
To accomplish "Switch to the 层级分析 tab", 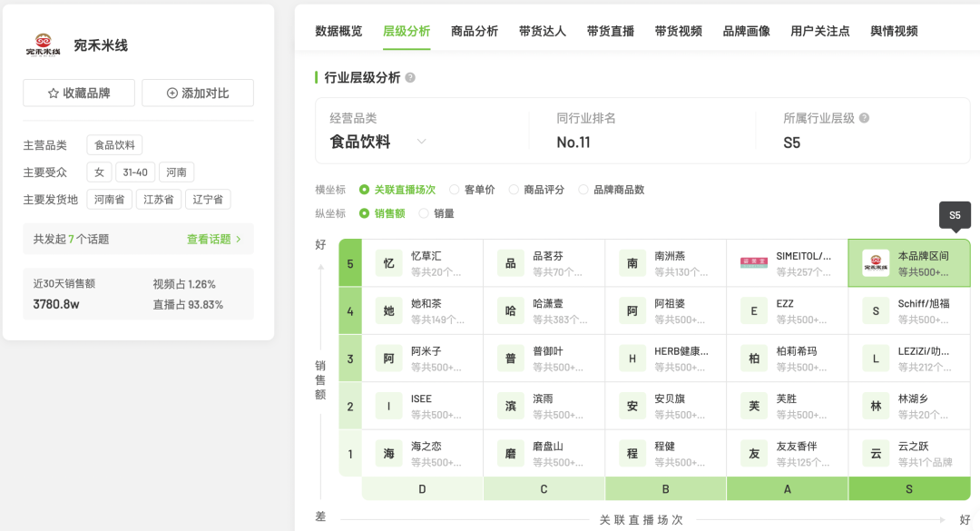I will (407, 31).
